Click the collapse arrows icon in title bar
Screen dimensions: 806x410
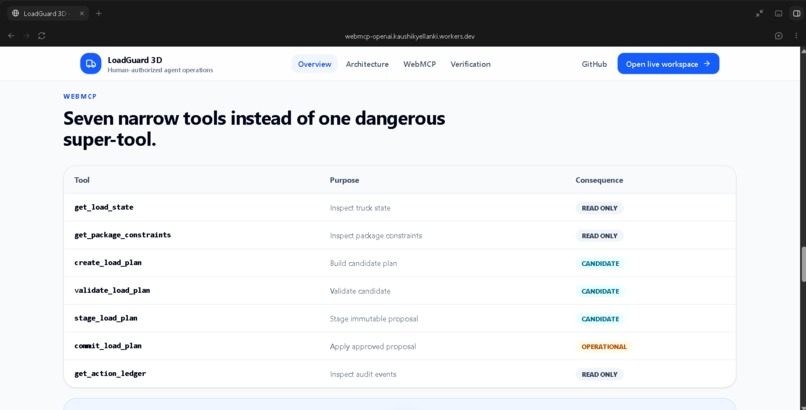[x=759, y=13]
